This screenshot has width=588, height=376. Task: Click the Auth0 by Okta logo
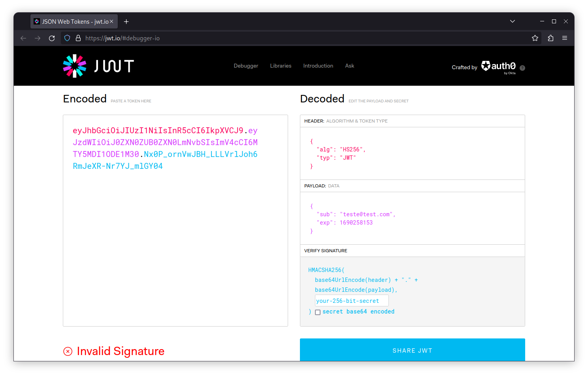pos(498,67)
